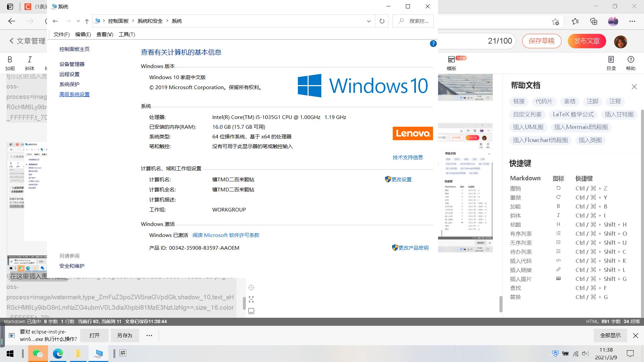Open WeChat from the taskbar
This screenshot has width=644, height=362.
38,353
